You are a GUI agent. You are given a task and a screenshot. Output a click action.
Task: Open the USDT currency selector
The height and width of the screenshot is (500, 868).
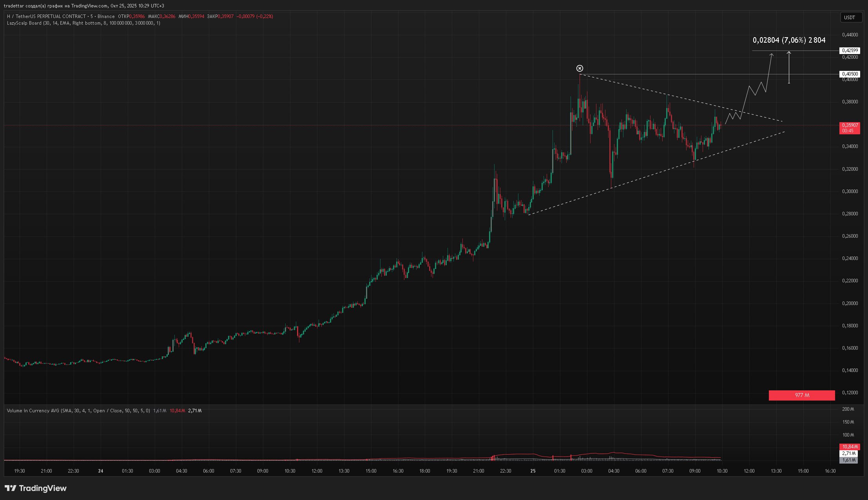(x=851, y=17)
